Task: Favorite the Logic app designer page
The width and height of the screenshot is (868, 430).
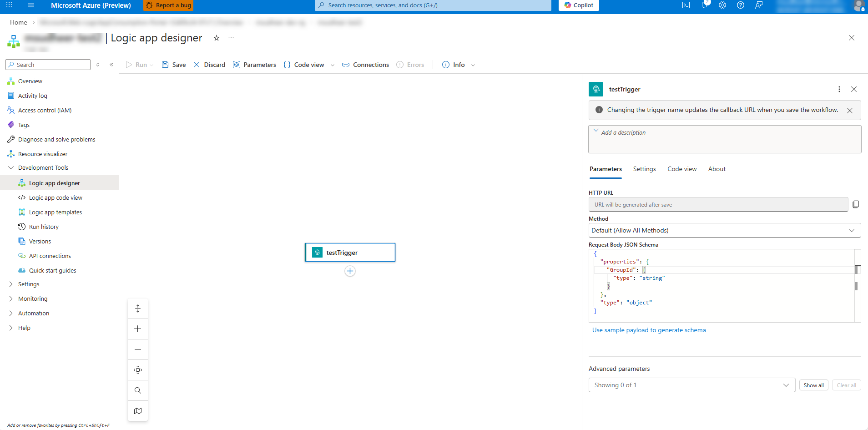Action: [217, 38]
